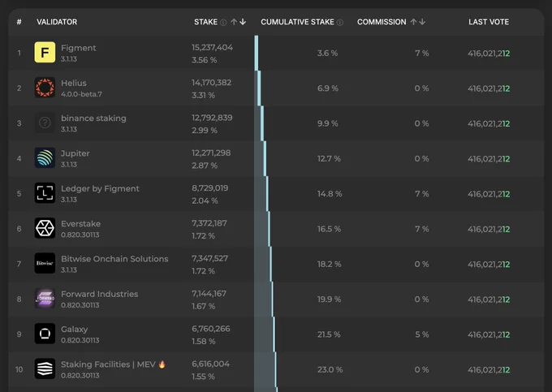The height and width of the screenshot is (392, 552).
Task: Click the Jupiter validator logo
Action: coord(45,157)
